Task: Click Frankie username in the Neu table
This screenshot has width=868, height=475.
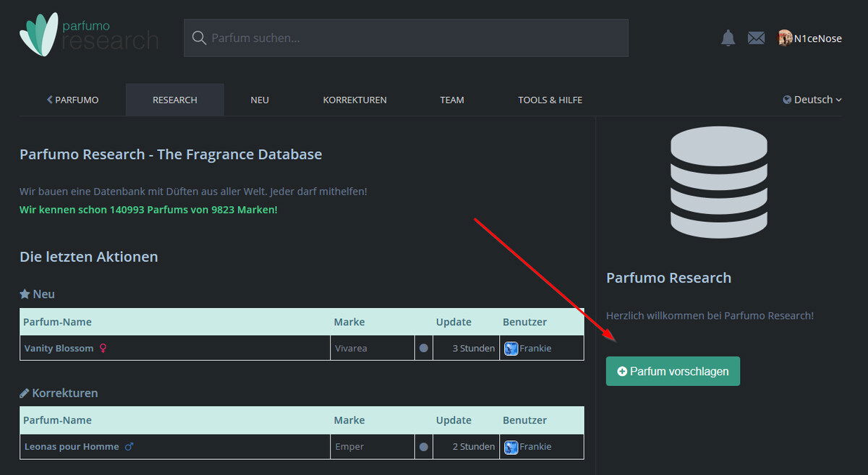Action: (535, 348)
